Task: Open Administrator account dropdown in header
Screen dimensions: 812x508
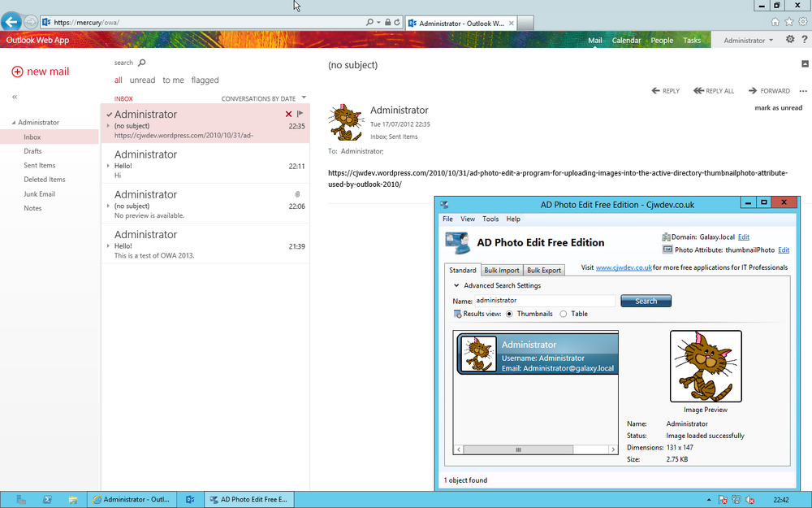Action: [749, 40]
